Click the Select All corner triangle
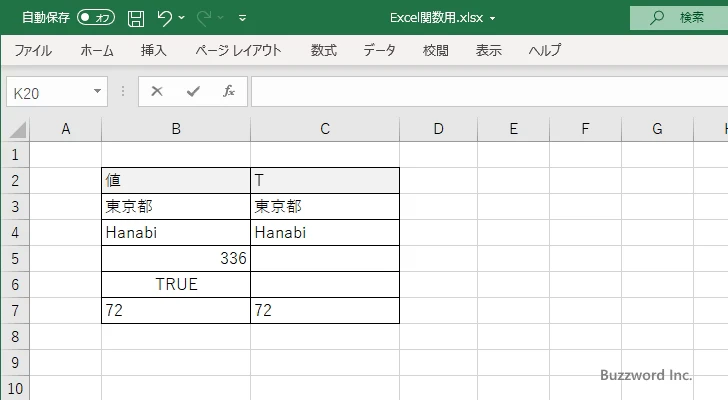 pyautogui.click(x=17, y=129)
